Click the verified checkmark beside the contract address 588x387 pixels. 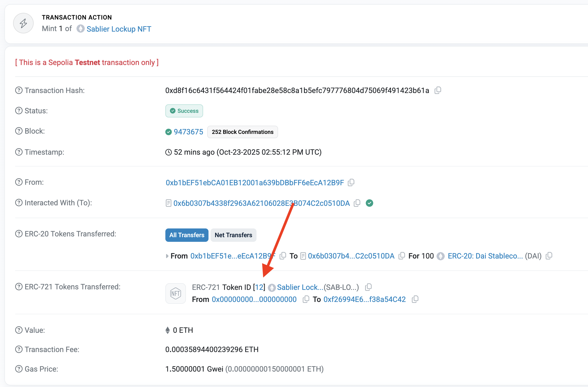tap(370, 203)
